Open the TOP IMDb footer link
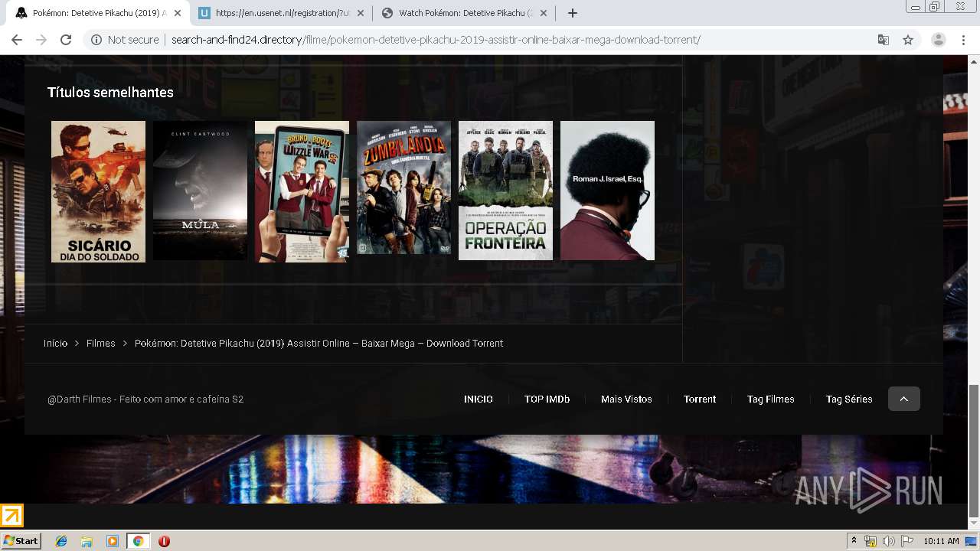 point(547,399)
